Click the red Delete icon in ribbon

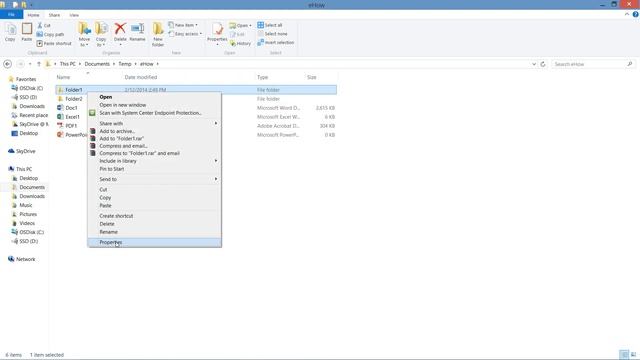120,29
